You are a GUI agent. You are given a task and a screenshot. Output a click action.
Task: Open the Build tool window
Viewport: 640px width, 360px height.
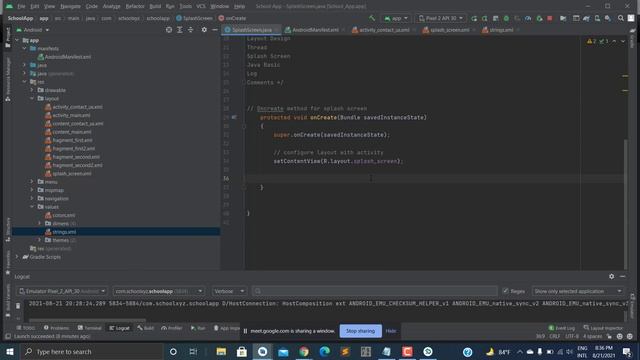(146, 328)
